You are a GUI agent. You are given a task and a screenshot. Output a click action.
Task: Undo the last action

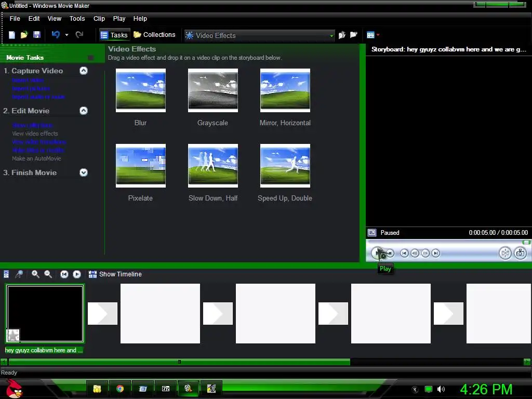56,35
